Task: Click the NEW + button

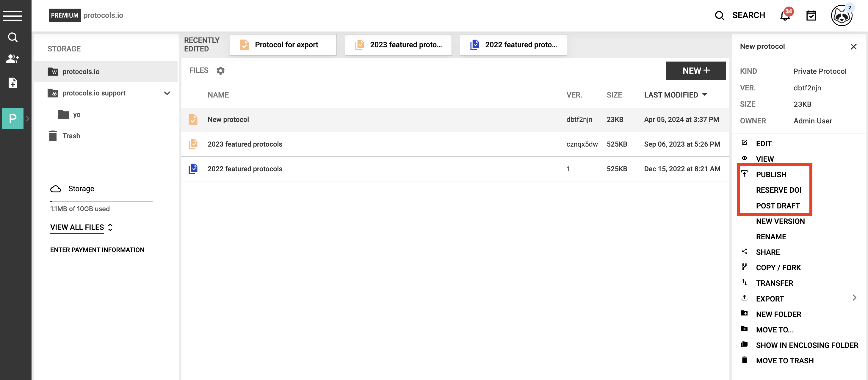Action: [696, 71]
